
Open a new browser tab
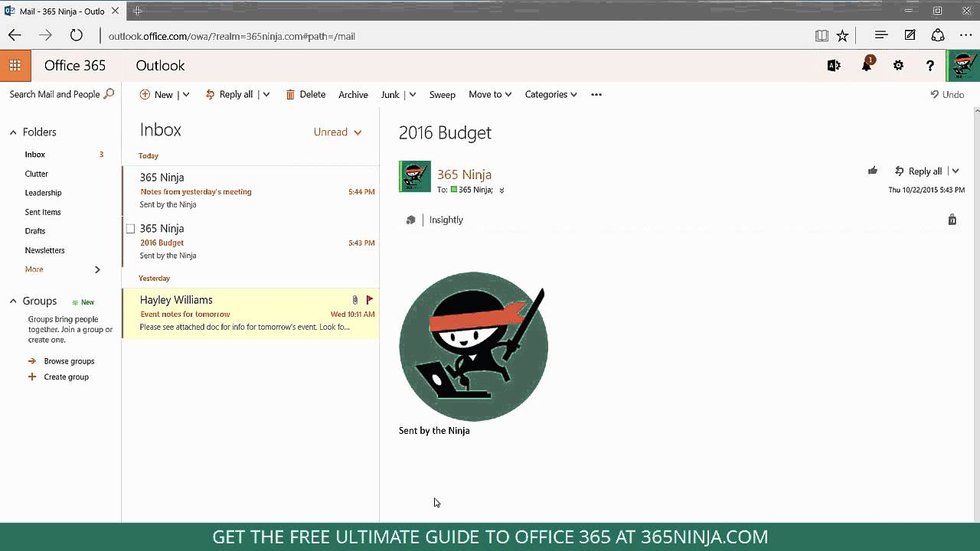point(138,11)
